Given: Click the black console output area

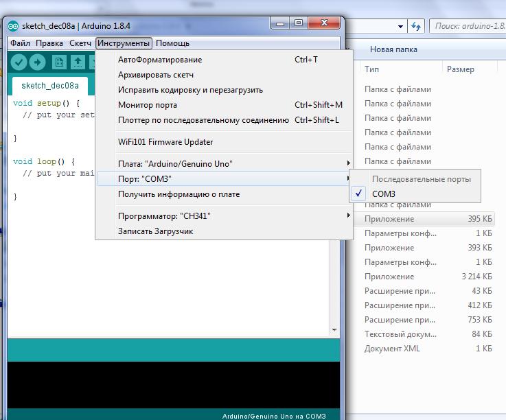Looking at the screenshot, I should point(174,385).
